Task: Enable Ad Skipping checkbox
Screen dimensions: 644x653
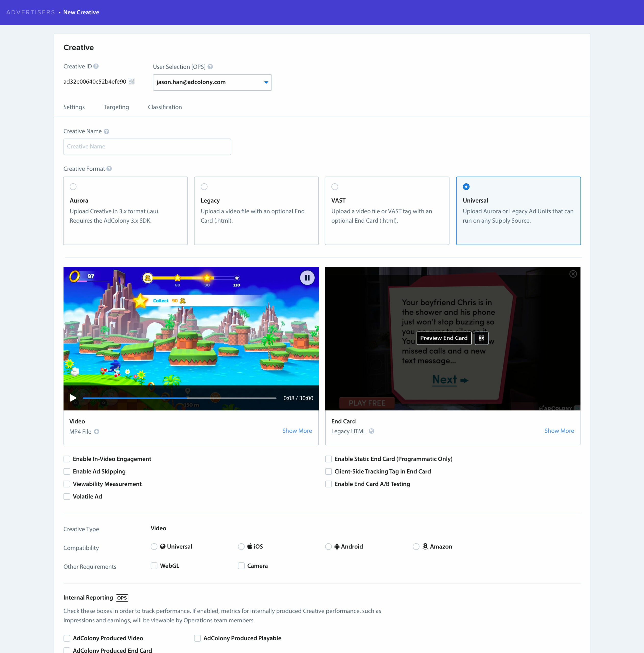Action: [67, 471]
